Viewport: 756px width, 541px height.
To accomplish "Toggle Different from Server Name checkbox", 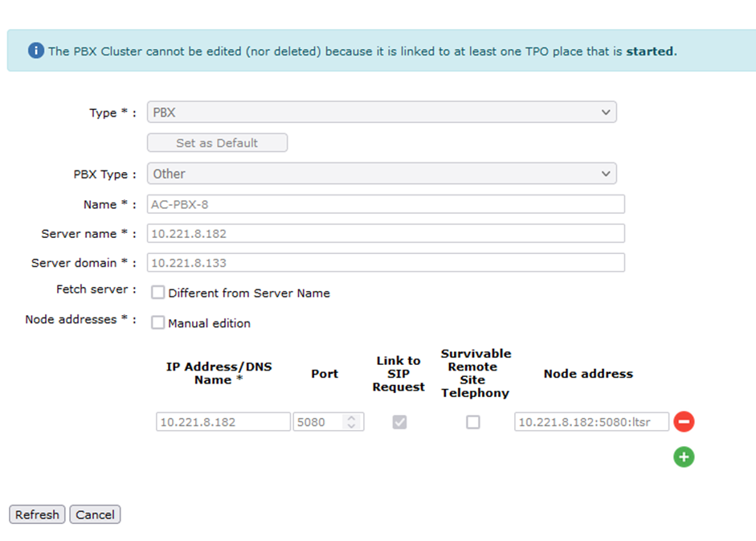I will pyautogui.click(x=157, y=293).
